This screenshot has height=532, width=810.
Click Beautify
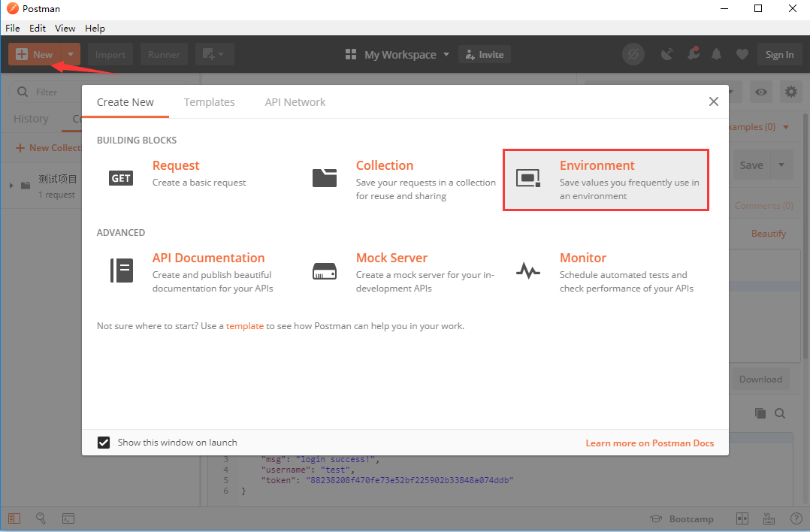point(769,234)
